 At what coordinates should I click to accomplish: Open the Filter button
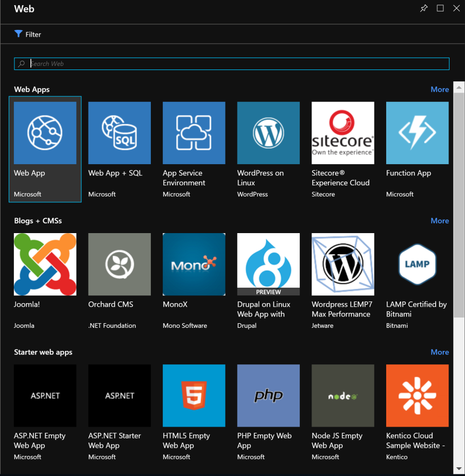(28, 34)
